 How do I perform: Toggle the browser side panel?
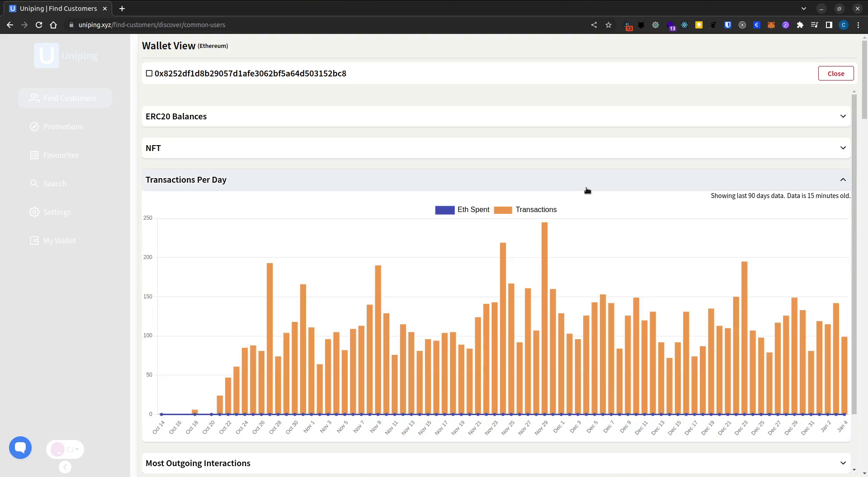tap(829, 25)
